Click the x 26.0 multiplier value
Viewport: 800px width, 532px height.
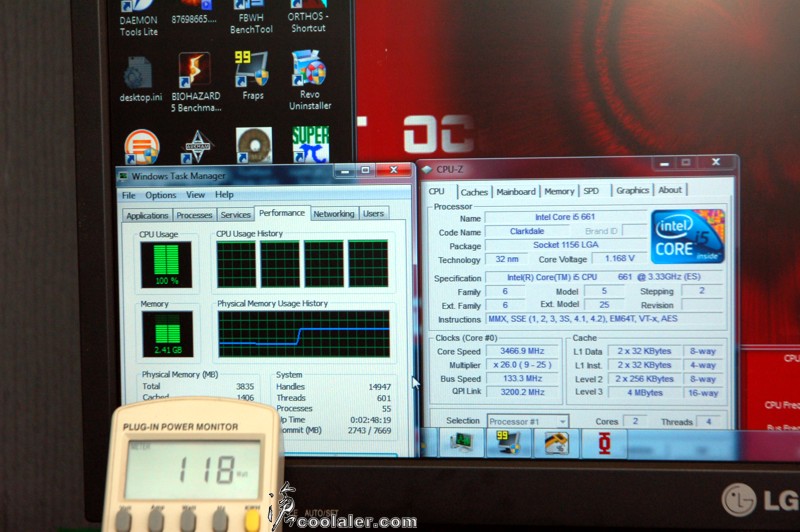(x=522, y=365)
